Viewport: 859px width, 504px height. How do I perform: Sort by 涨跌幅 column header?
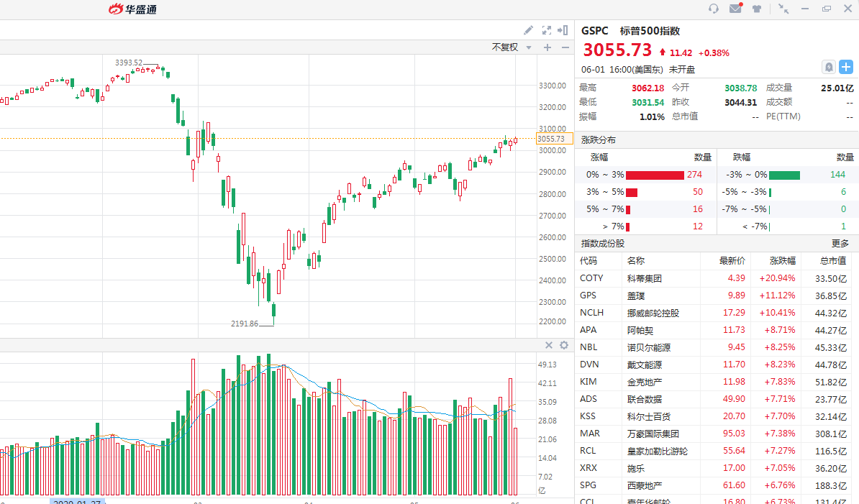pyautogui.click(x=782, y=261)
